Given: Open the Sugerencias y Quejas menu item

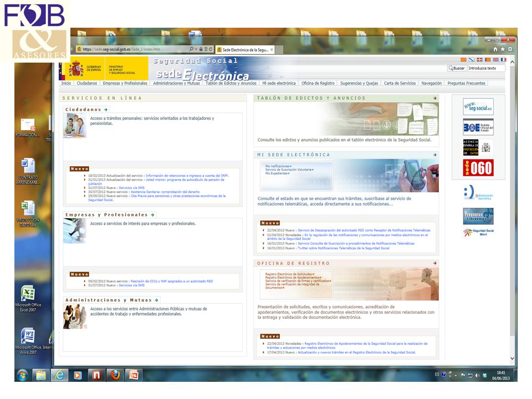Looking at the screenshot, I should (359, 83).
